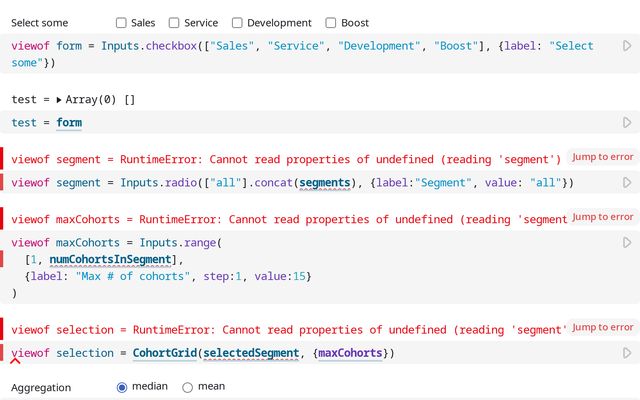Choose the mean aggregation option
The image size is (640, 400).
pos(187,387)
